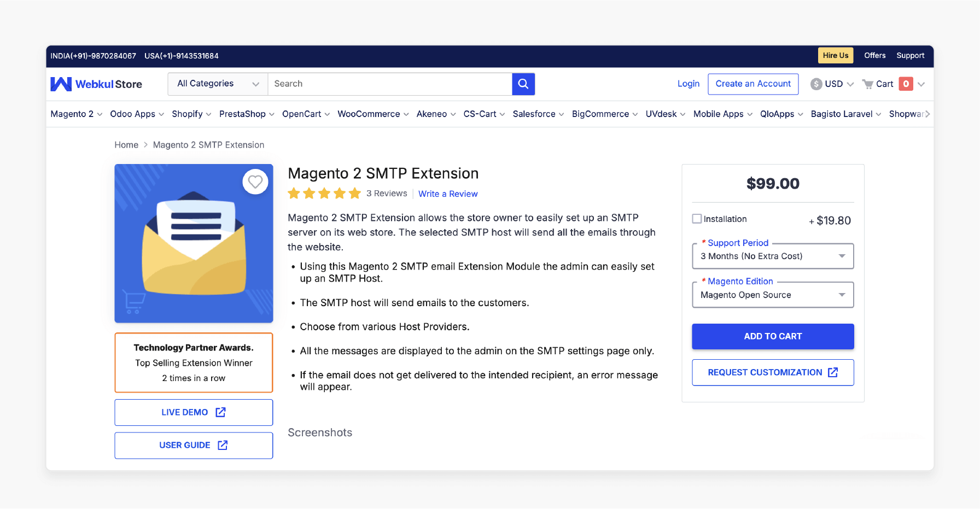Expand the QloApps menu
Screen dimensions: 980x509
781,114
